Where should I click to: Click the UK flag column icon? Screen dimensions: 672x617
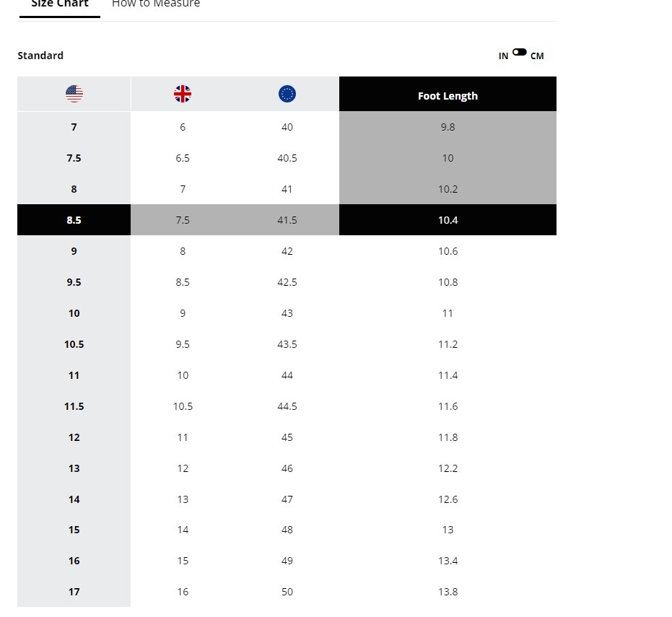183,94
